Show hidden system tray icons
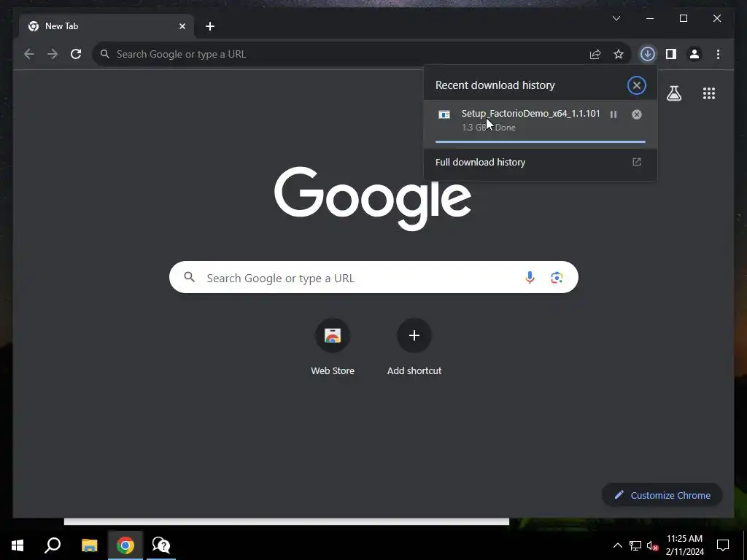This screenshot has height=560, width=747. click(x=617, y=545)
